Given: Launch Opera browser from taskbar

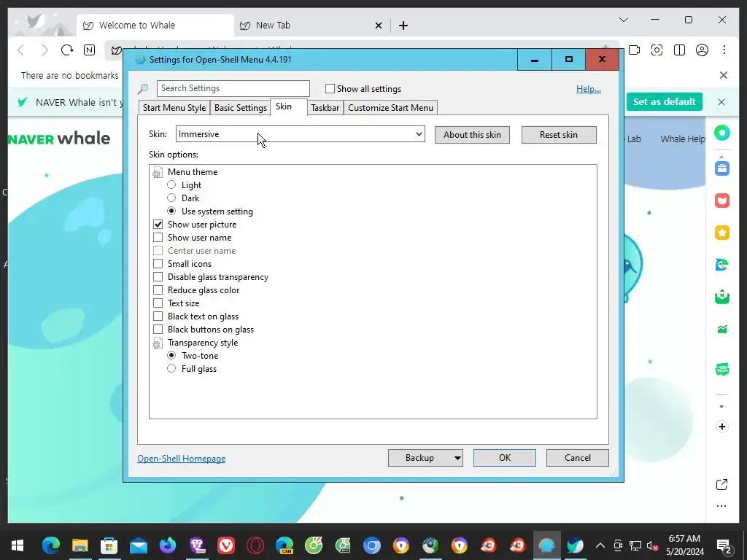Looking at the screenshot, I should 255,545.
